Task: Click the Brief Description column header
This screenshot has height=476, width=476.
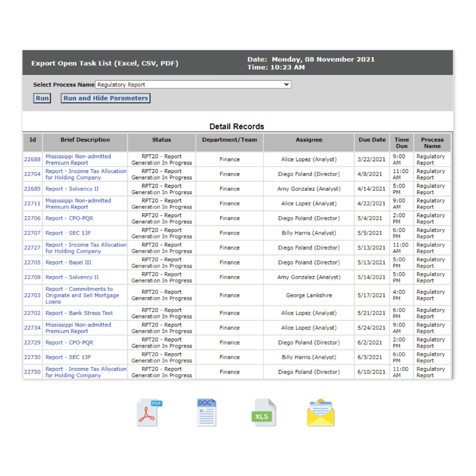Action: tap(85, 142)
